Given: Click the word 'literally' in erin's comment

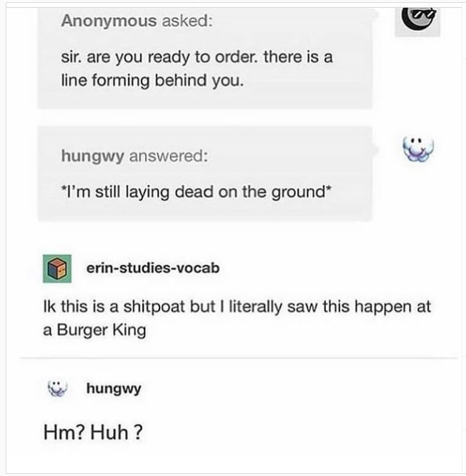Looking at the screenshot, I should click(x=256, y=307).
